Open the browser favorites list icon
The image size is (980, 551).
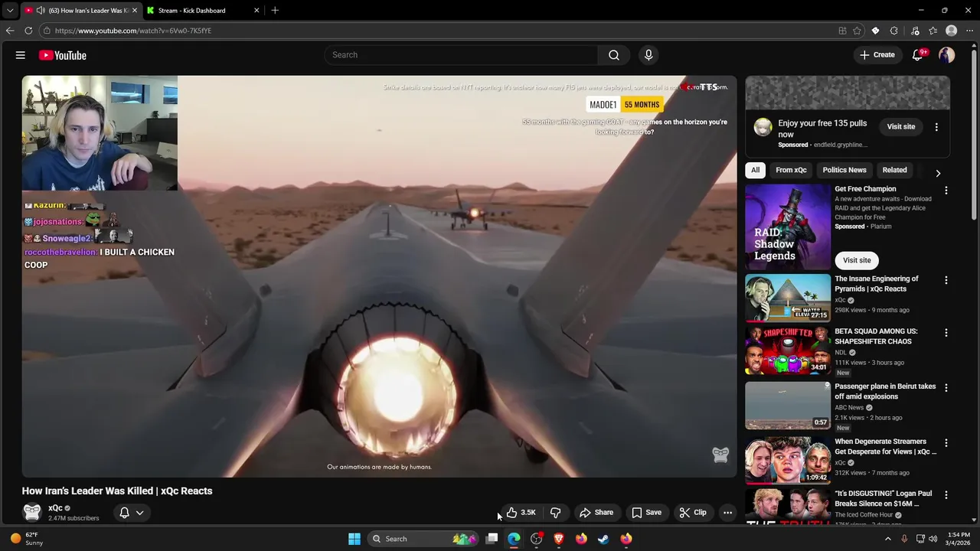[933, 31]
